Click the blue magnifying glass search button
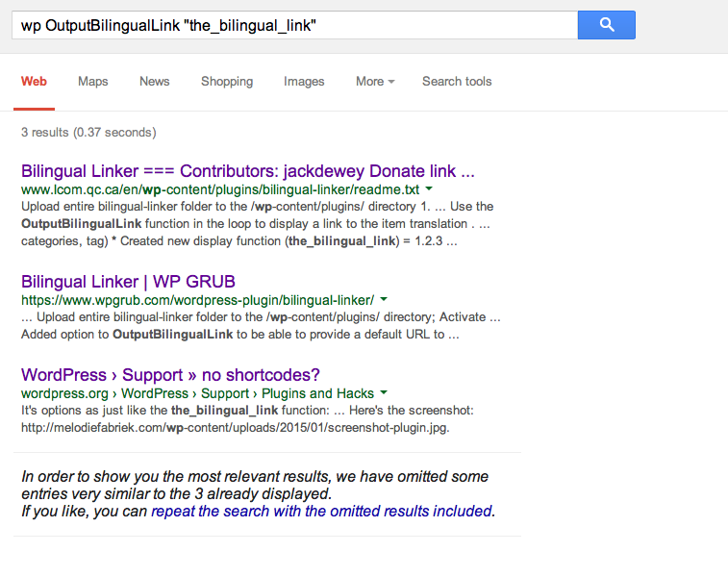728x577 pixels. click(x=607, y=25)
